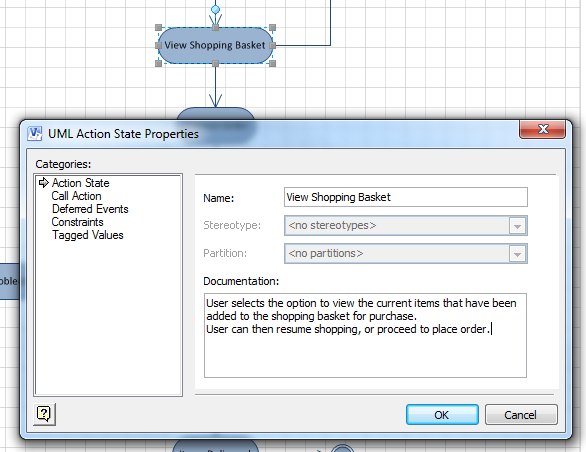Open the Constraints category
Image resolution: width=586 pixels, height=452 pixels.
(x=77, y=222)
